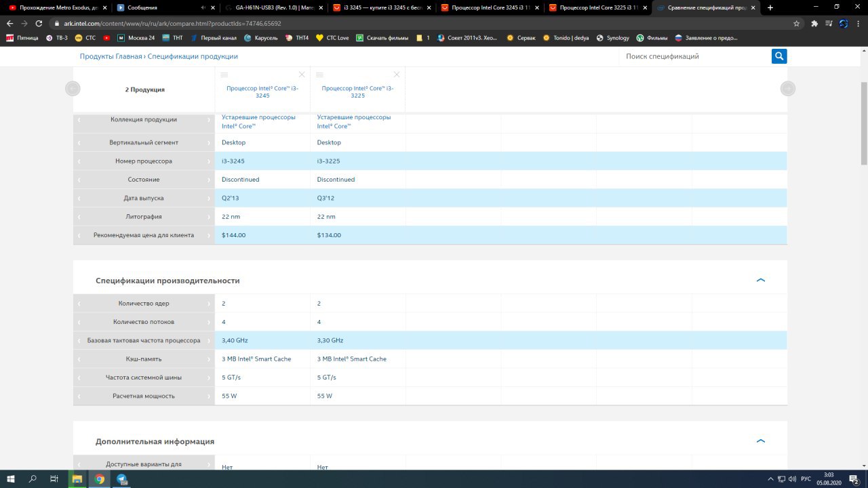Image resolution: width=868 pixels, height=488 pixels.
Task: Open the Карусель bookmark
Action: 261,38
